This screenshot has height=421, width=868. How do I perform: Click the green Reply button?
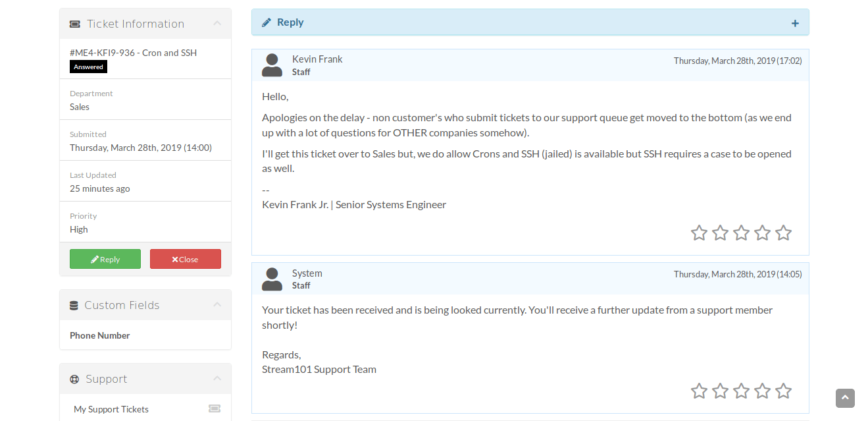tap(105, 259)
